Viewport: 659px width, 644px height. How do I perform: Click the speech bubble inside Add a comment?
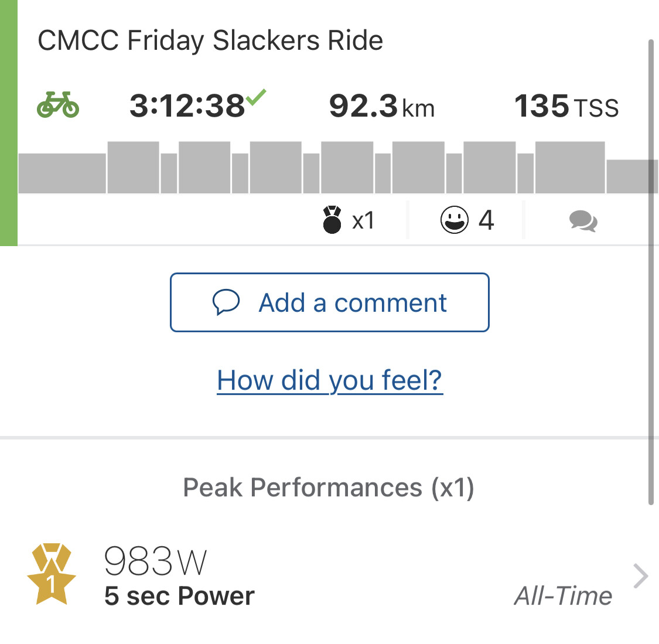point(226,302)
